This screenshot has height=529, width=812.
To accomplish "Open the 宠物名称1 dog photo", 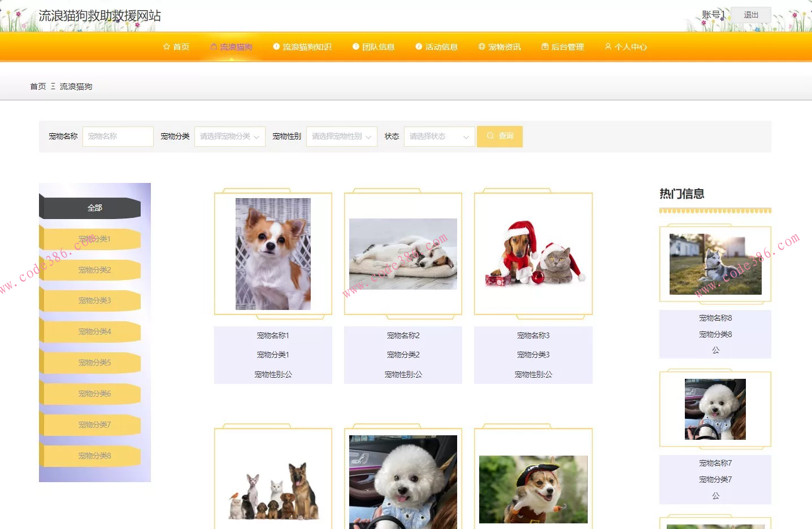I will coord(273,253).
